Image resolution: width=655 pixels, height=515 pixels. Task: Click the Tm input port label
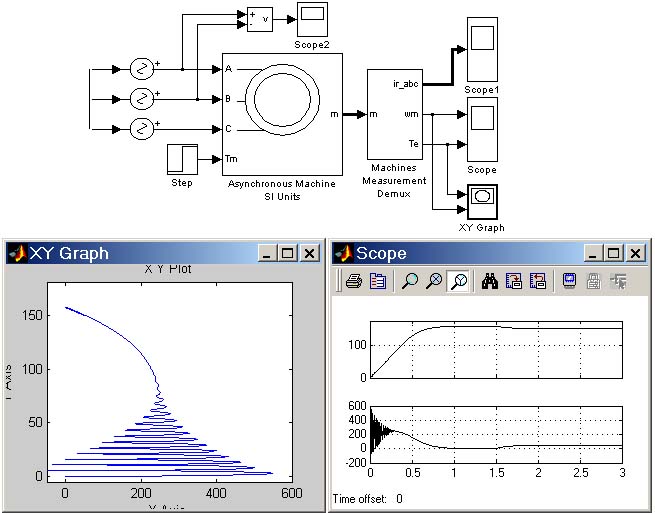coord(231,159)
